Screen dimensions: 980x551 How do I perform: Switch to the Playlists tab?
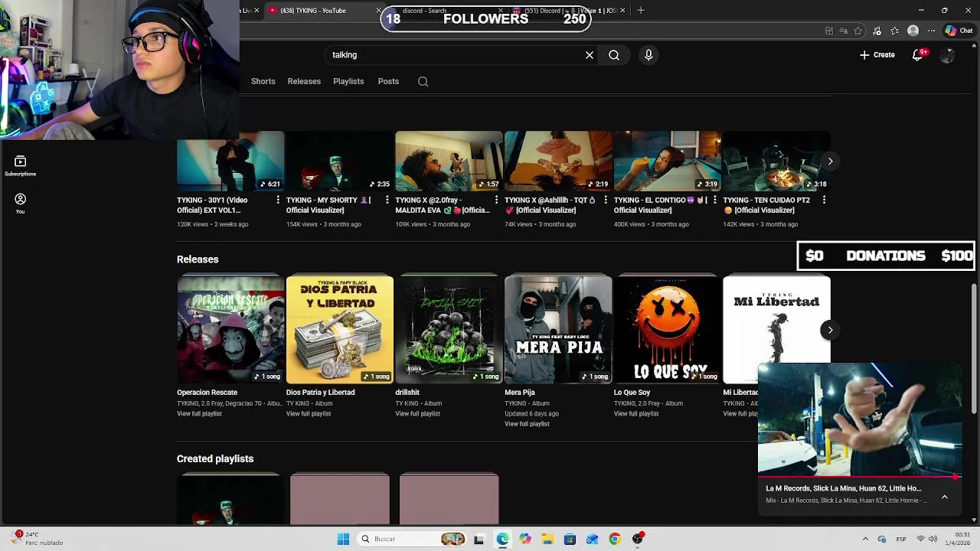[348, 81]
